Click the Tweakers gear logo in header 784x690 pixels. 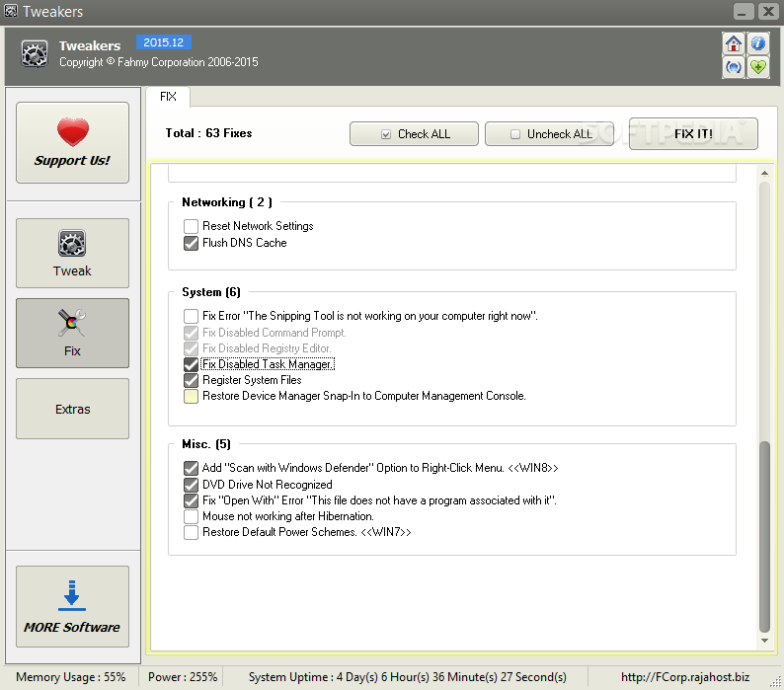[35, 54]
